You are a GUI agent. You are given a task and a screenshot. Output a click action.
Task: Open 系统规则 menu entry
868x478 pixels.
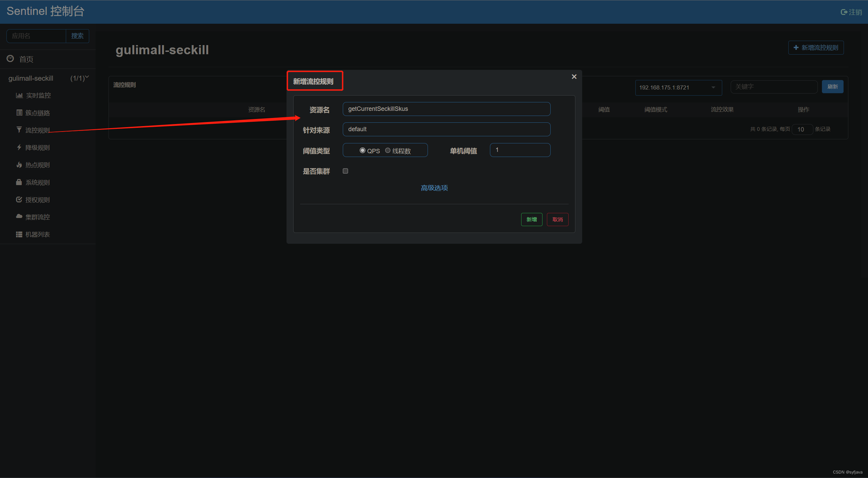38,182
